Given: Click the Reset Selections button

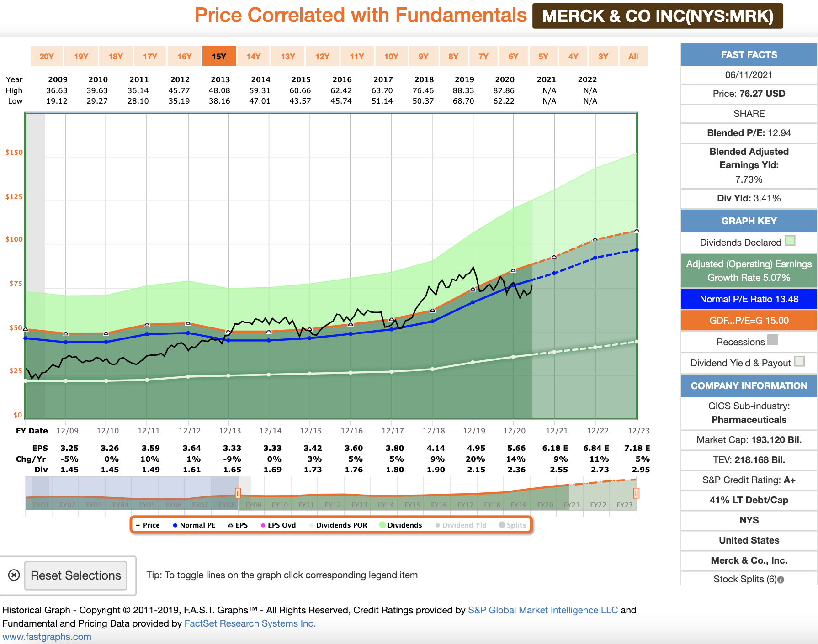Looking at the screenshot, I should [x=76, y=575].
